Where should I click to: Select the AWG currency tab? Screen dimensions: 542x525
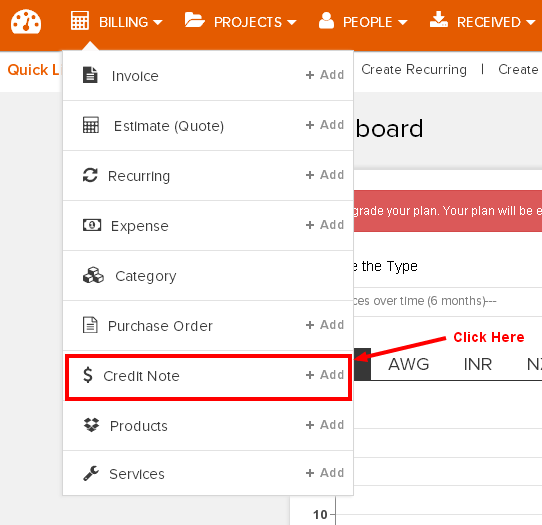tap(409, 364)
